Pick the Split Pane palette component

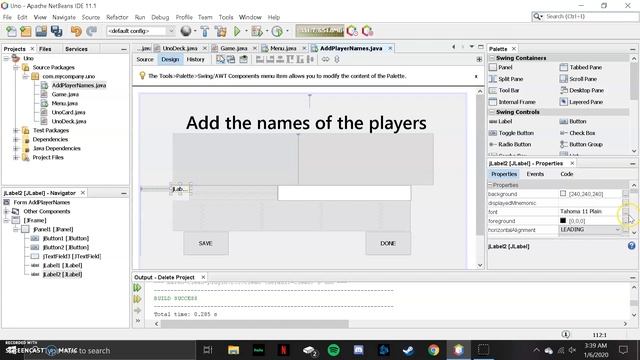coord(506,79)
